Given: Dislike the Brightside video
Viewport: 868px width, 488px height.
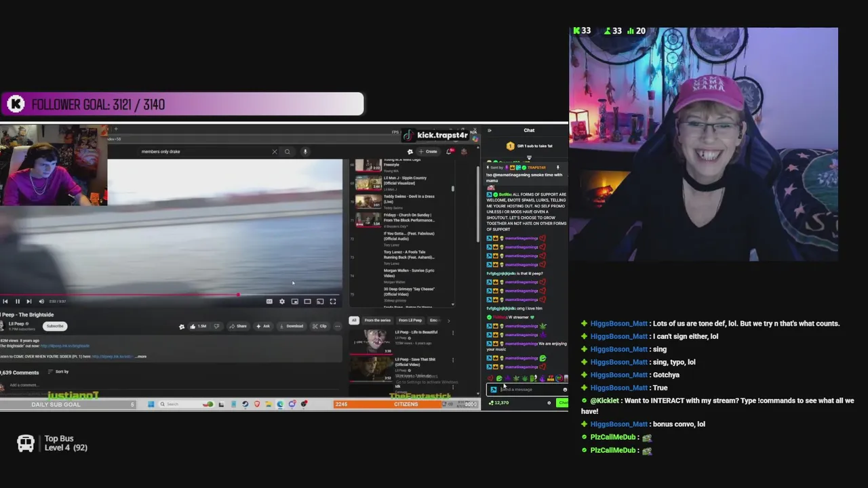Looking at the screenshot, I should (x=216, y=326).
